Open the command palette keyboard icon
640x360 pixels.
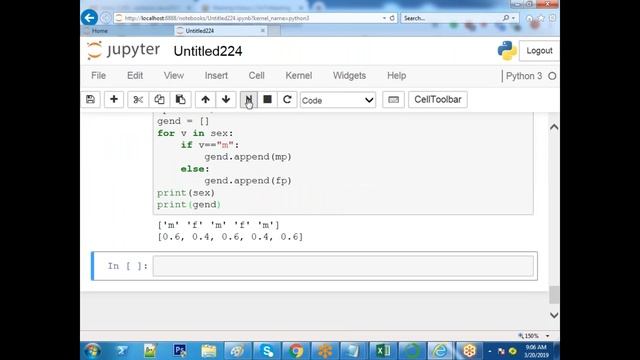point(393,100)
